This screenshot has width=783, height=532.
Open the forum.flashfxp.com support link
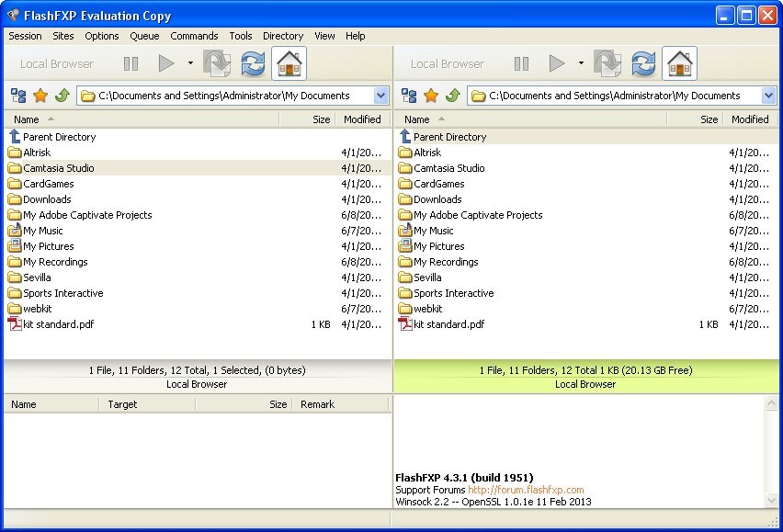pyautogui.click(x=525, y=490)
